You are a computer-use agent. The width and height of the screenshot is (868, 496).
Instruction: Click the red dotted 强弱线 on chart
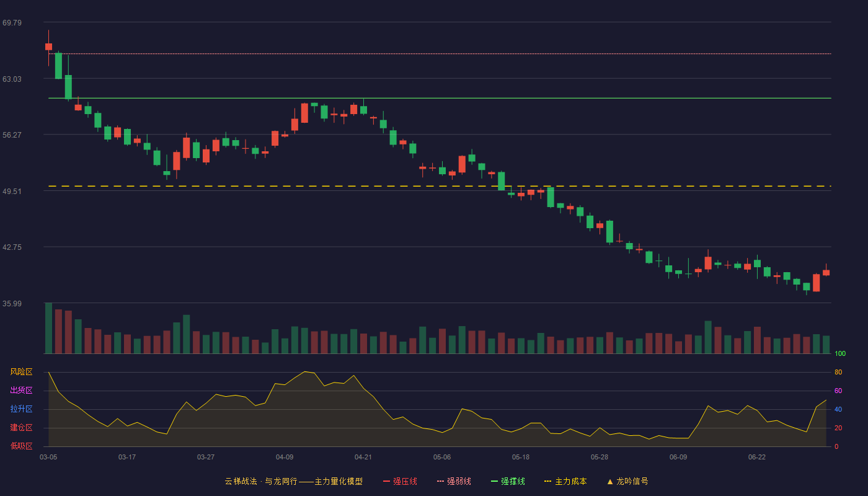pos(440,54)
